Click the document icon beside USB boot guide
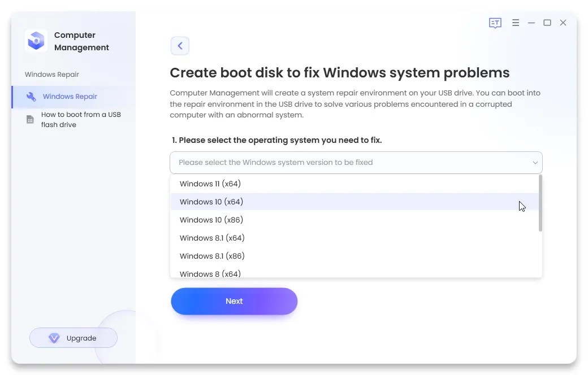Screen dimensions: 588x375 (29, 119)
